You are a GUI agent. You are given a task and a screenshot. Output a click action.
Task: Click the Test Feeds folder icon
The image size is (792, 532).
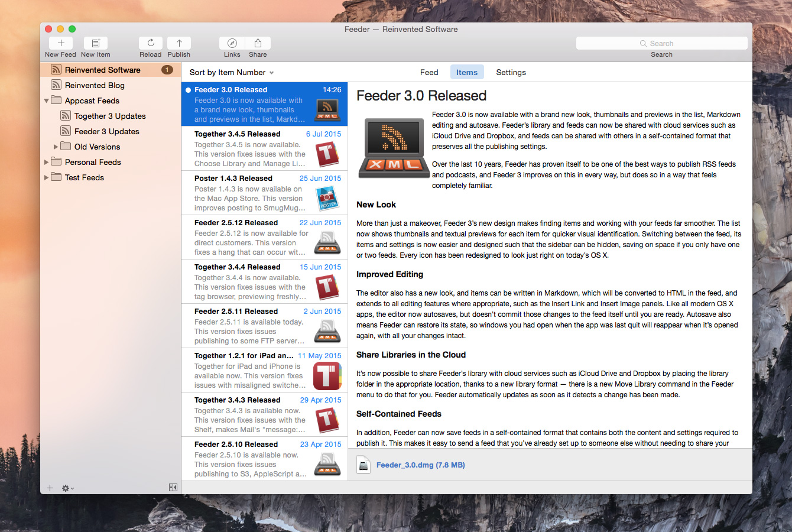tap(56, 177)
